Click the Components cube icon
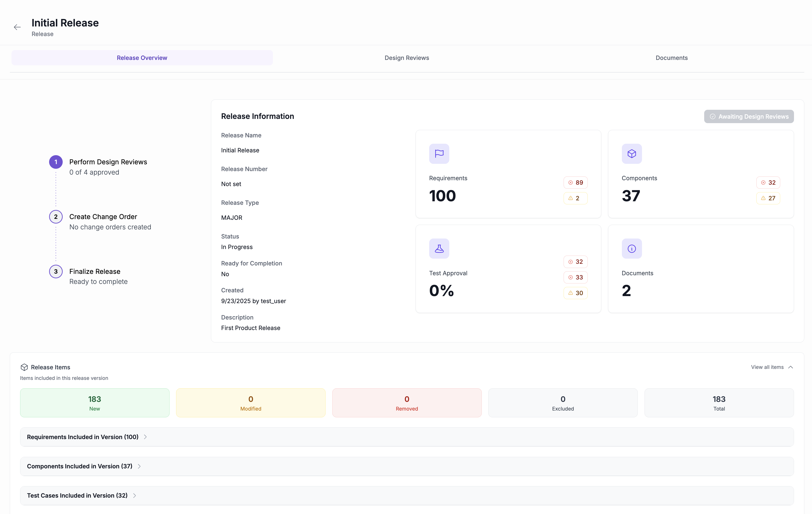Screen dimensions: 812x514 point(631,154)
